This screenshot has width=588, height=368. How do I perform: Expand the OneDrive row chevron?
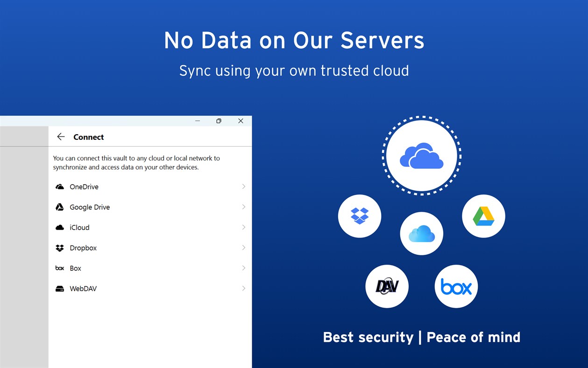point(243,187)
